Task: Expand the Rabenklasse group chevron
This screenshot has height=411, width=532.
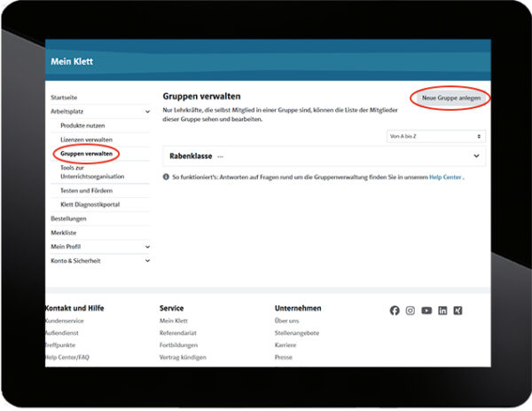Action: pyautogui.click(x=476, y=156)
